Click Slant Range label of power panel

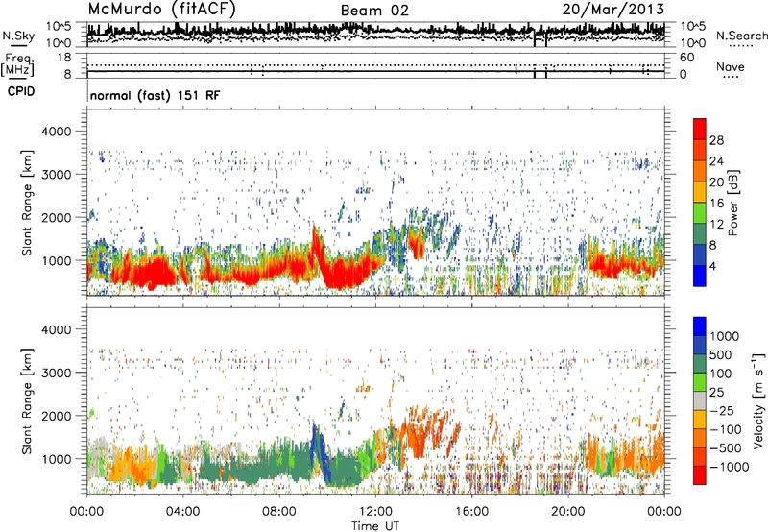[x=27, y=203]
